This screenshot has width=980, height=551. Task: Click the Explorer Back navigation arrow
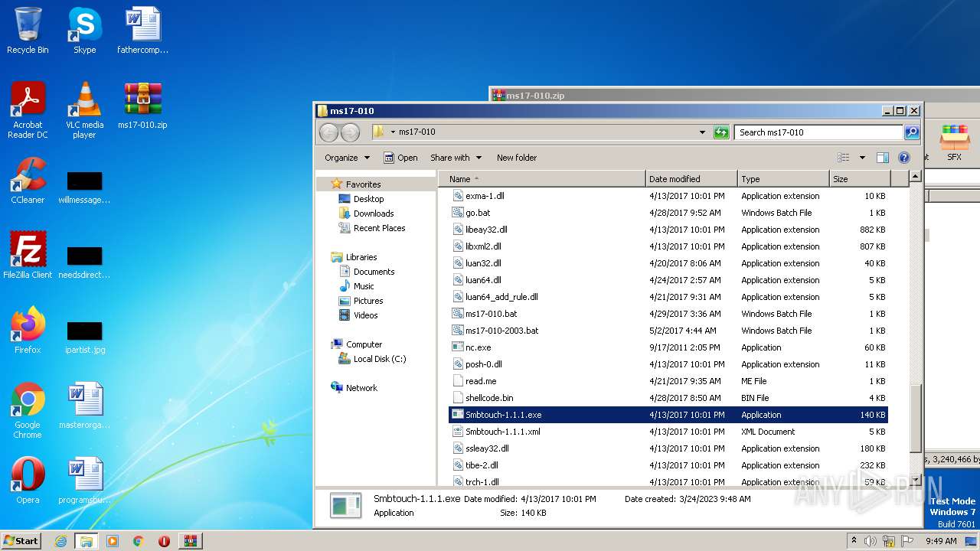pos(328,132)
